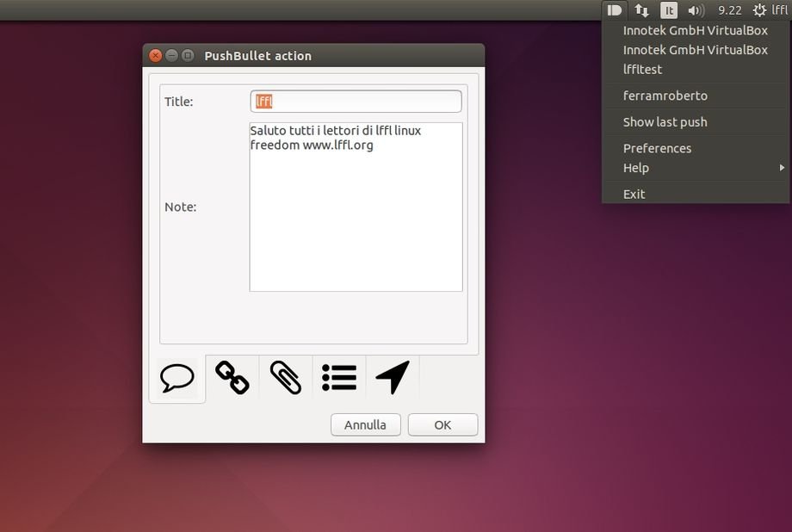This screenshot has height=532, width=792.
Task: Select the bulleted list push tab
Action: 339,378
